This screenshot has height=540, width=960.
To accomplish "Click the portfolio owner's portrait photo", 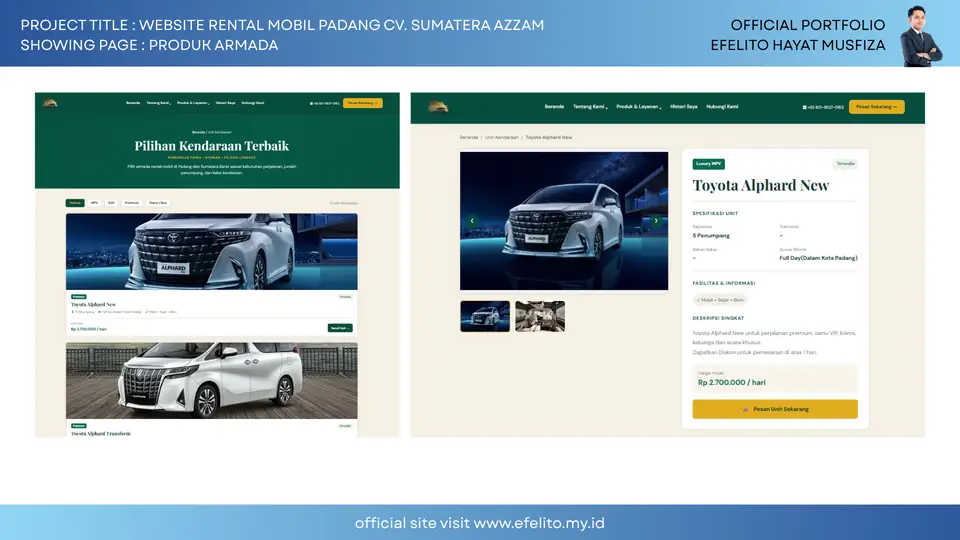I will pyautogui.click(x=920, y=36).
